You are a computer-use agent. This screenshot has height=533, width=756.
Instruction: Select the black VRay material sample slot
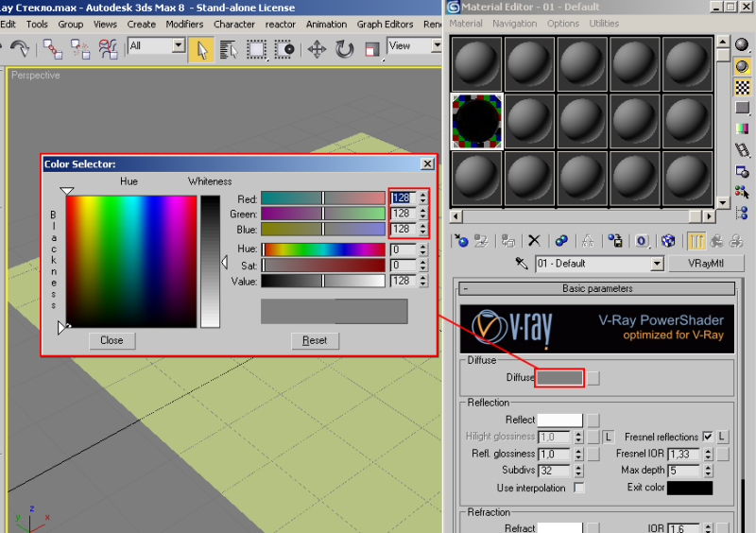tap(477, 121)
